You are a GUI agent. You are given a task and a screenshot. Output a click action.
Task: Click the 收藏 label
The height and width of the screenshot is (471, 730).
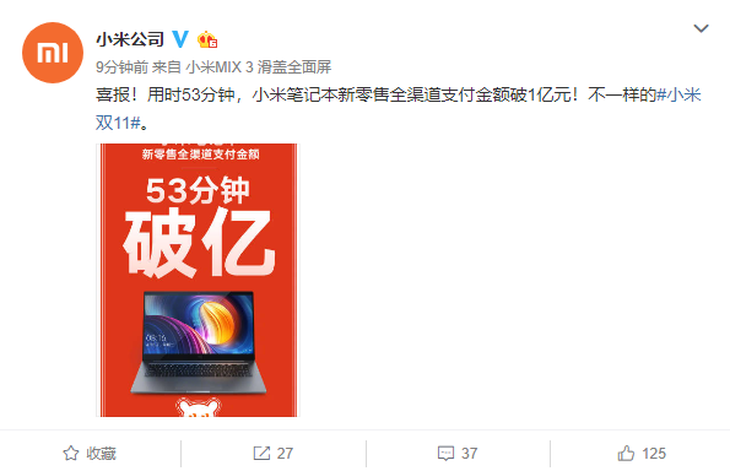pyautogui.click(x=101, y=453)
